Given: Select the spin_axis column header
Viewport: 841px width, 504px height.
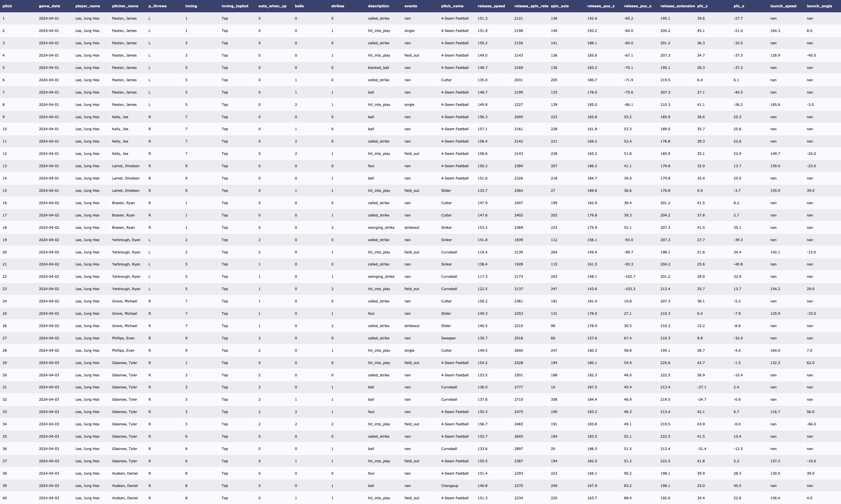Looking at the screenshot, I should 560,6.
